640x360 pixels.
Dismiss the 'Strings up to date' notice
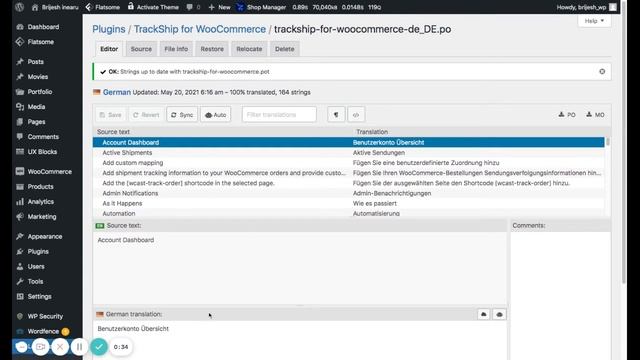point(602,71)
